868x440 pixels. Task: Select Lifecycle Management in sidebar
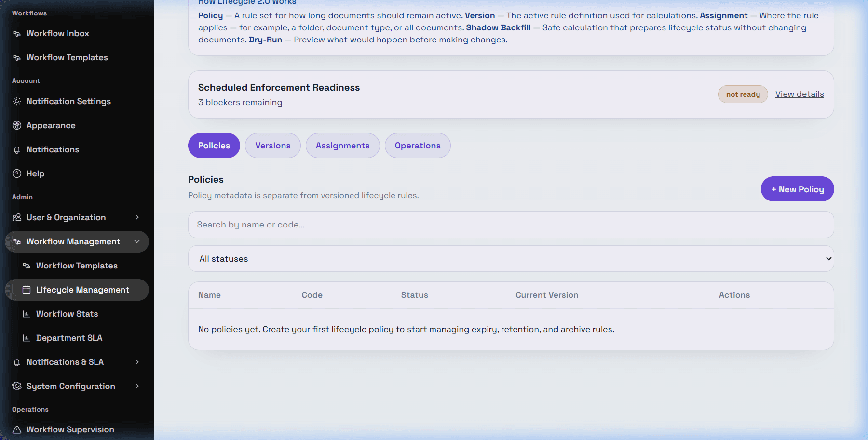point(77,290)
